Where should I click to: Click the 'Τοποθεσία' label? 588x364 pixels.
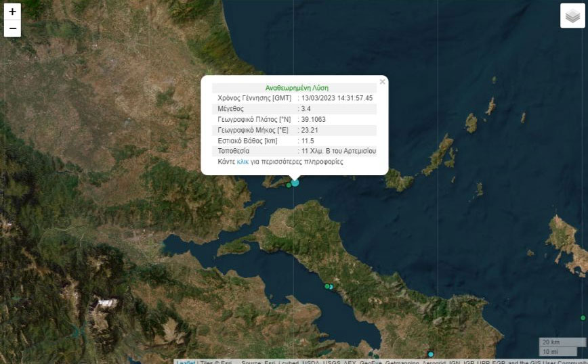[x=233, y=151]
